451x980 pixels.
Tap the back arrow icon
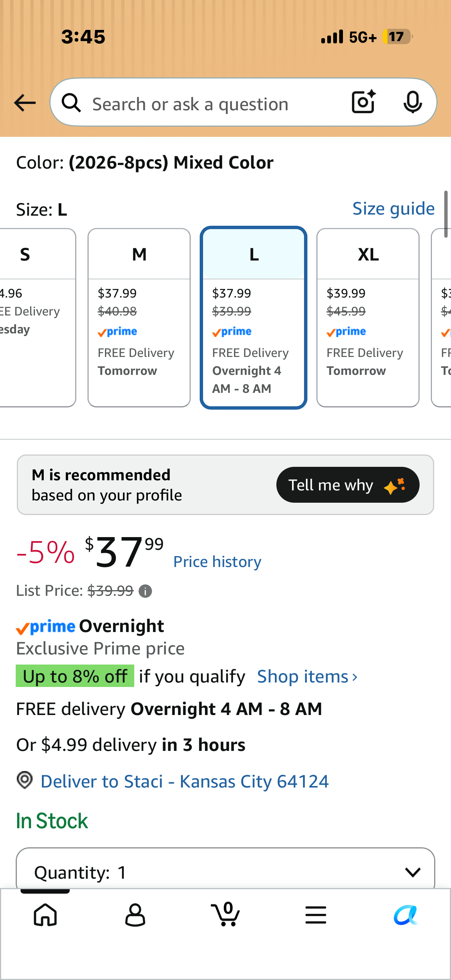[x=25, y=103]
